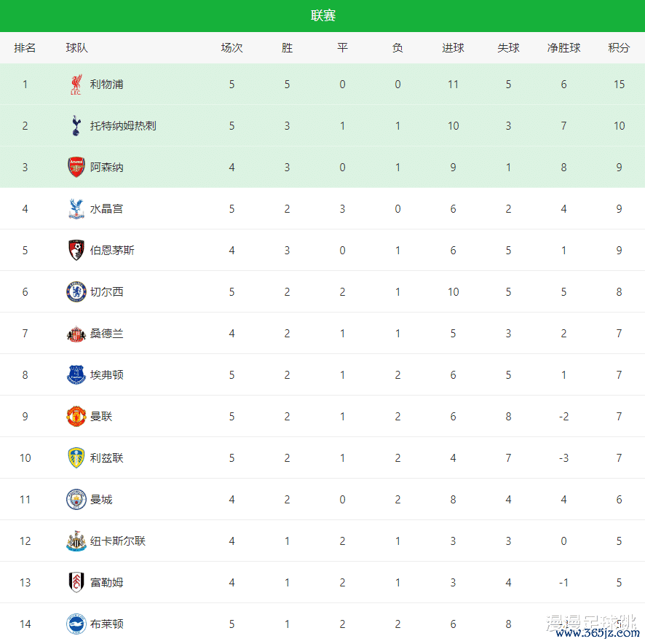Click the Tottenham Hotspur crest icon

click(x=76, y=126)
